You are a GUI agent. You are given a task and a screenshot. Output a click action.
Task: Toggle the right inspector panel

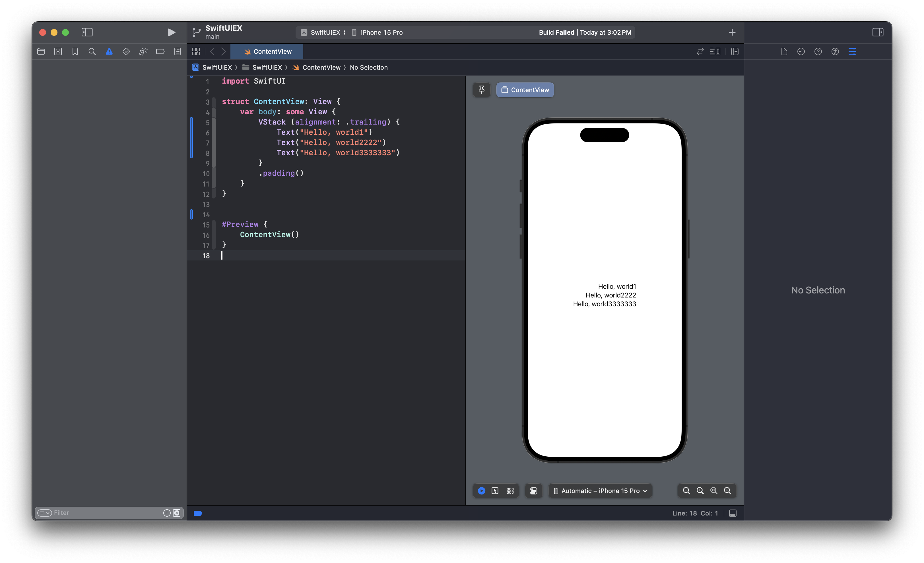click(x=878, y=33)
